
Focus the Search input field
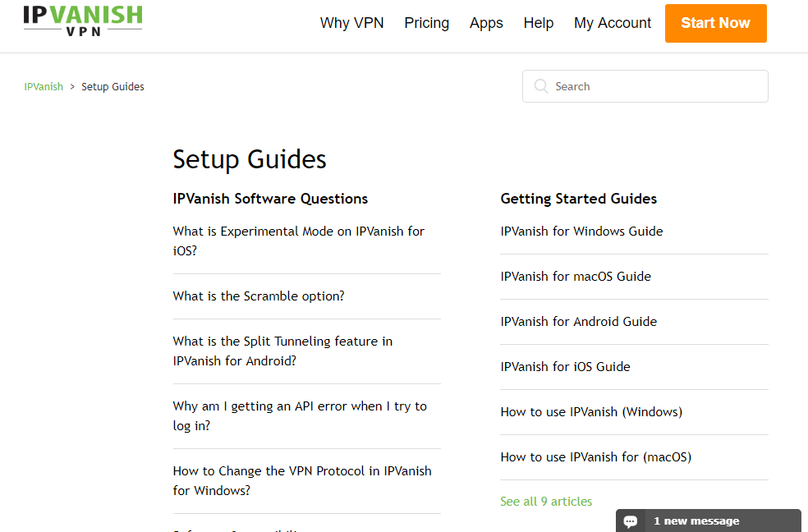pyautogui.click(x=645, y=86)
